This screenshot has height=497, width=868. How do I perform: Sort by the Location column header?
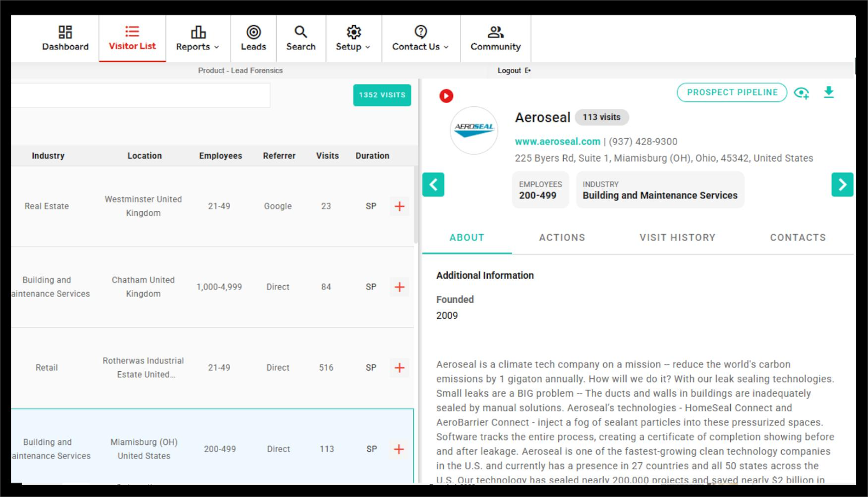[144, 156]
